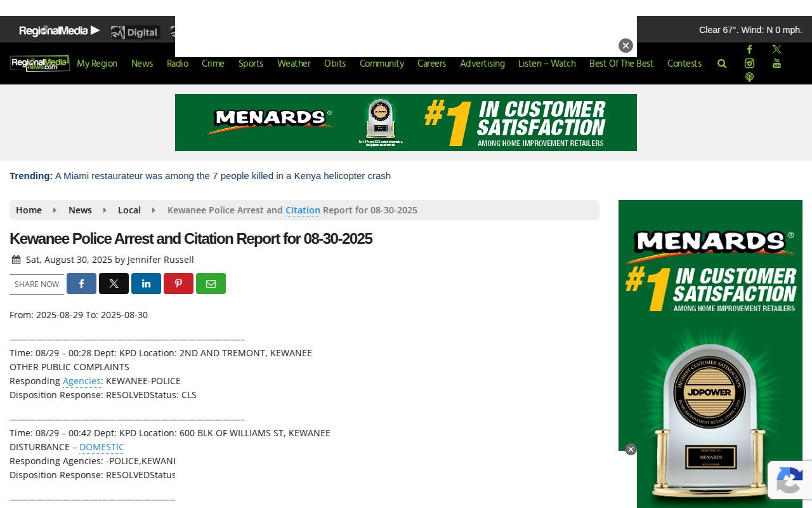Image resolution: width=812 pixels, height=508 pixels.
Task: Open the Obits menu item
Action: [335, 63]
